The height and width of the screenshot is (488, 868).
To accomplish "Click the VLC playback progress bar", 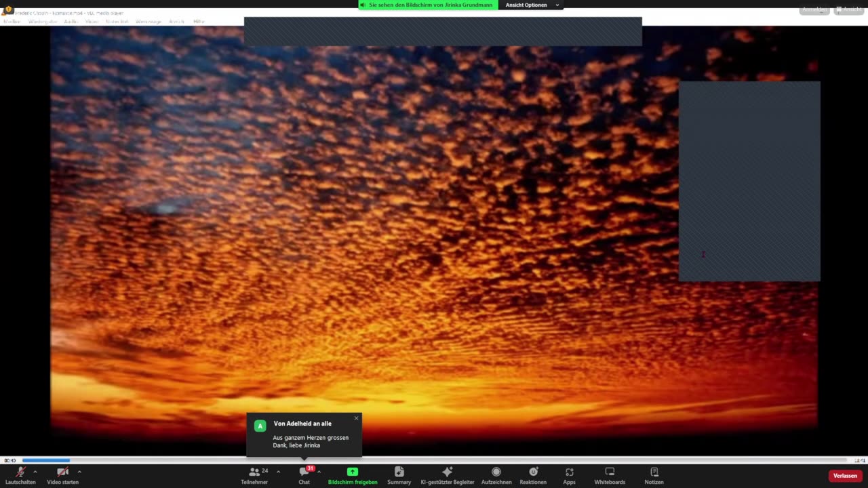I will (x=434, y=460).
